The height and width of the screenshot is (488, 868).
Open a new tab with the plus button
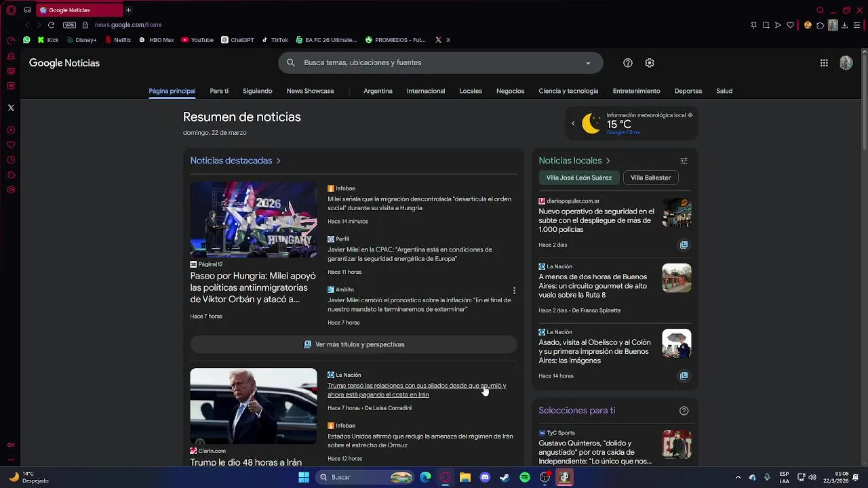128,10
